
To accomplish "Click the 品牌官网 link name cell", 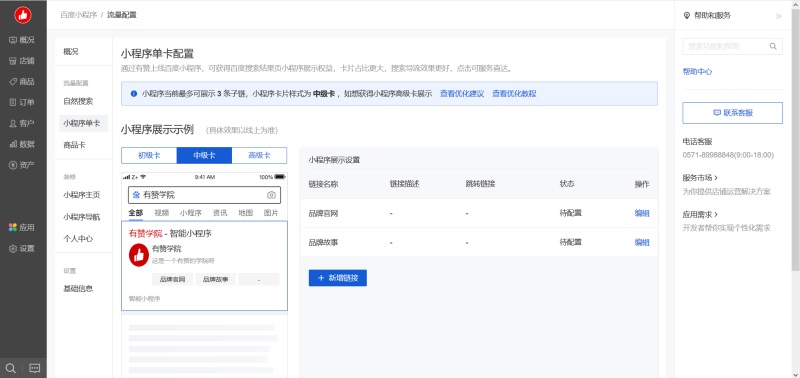I will point(323,213).
